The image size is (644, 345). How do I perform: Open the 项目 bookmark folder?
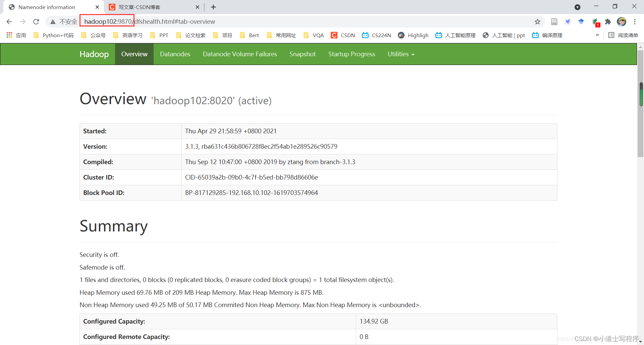click(222, 35)
